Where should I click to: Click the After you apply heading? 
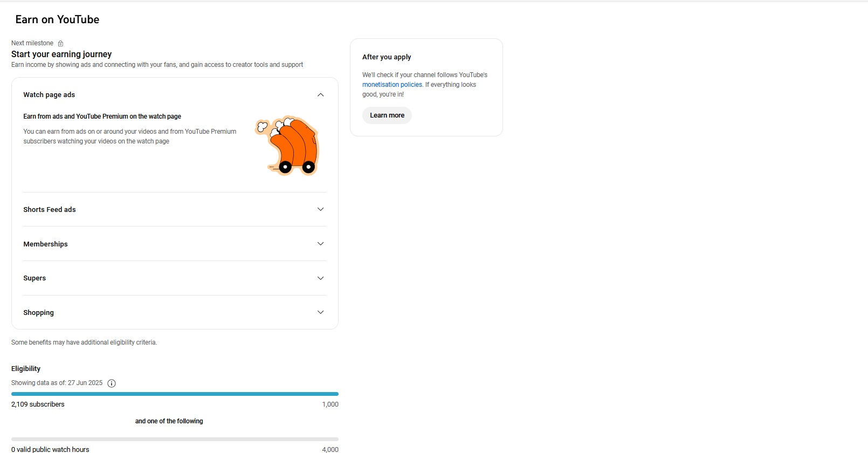click(387, 57)
